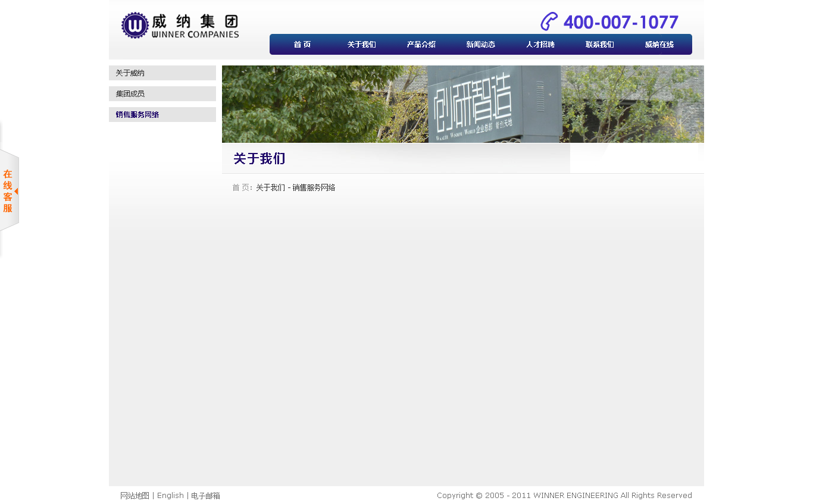The height and width of the screenshot is (504, 813).
Task: Go to 首页 in the navigation bar
Action: point(302,45)
